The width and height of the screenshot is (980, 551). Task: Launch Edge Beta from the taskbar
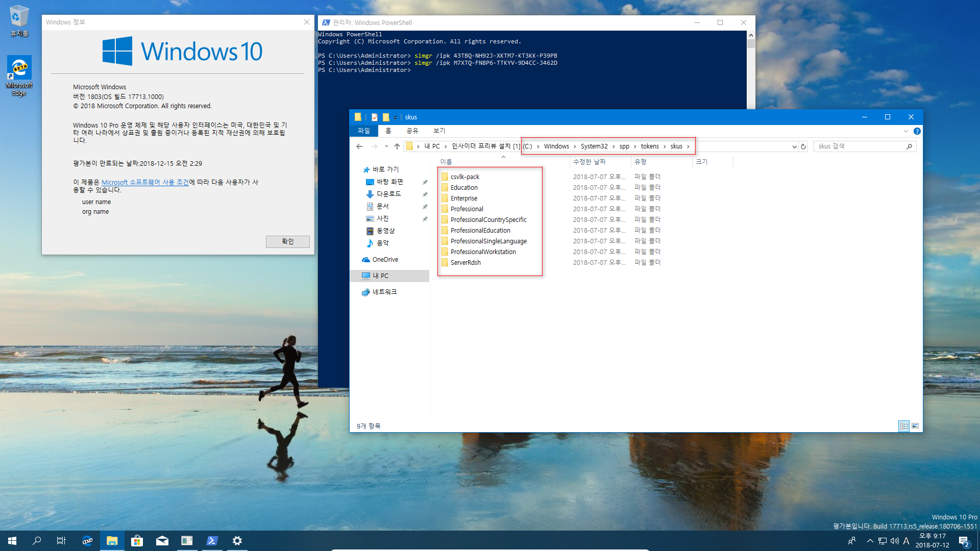click(87, 541)
